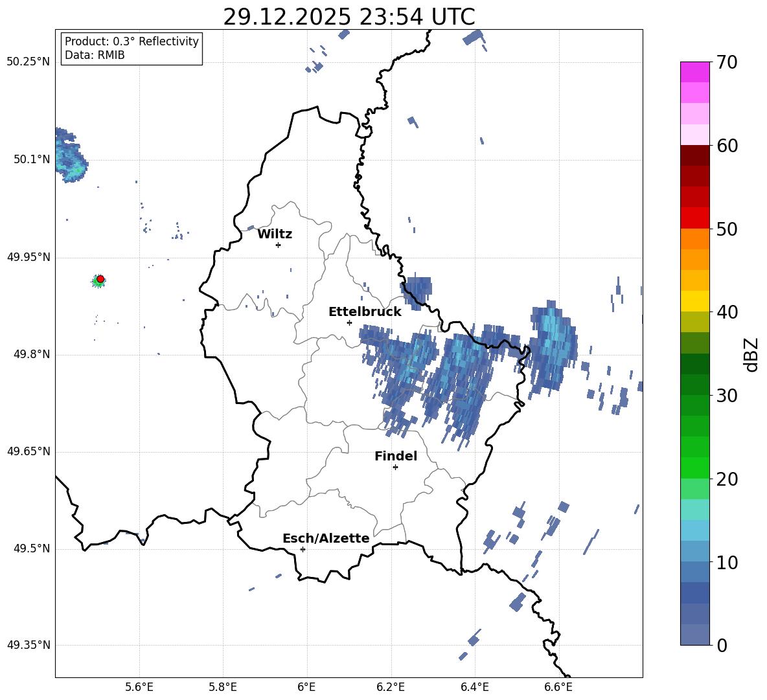The image size is (767, 700).
Task: Click the 50.1°N latitude label
Action: tap(32, 159)
